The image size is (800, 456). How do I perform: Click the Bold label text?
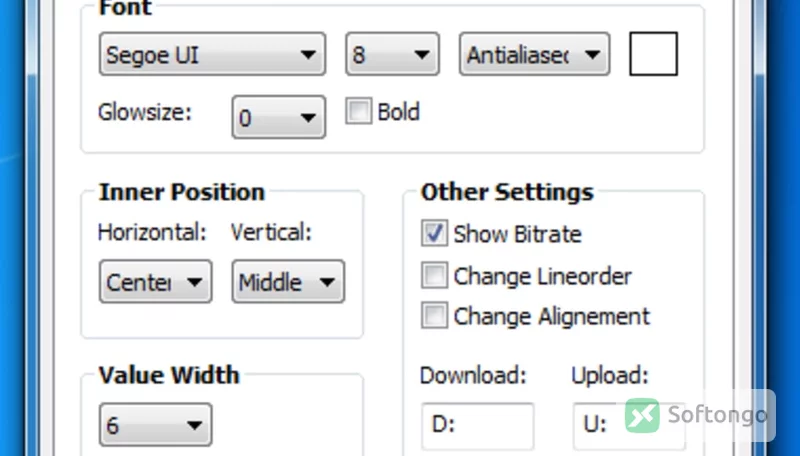(x=398, y=112)
